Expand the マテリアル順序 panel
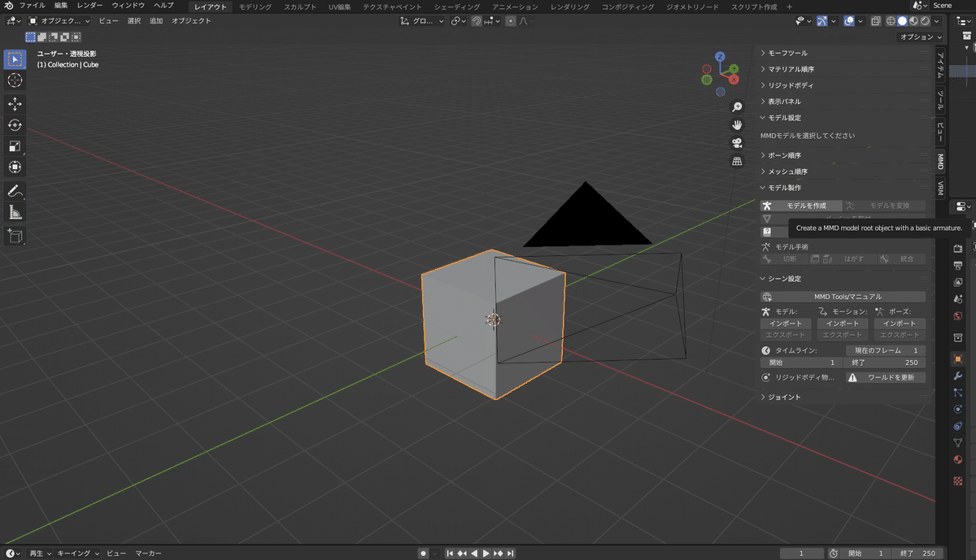Screen dimensions: 976x560 (843, 69)
